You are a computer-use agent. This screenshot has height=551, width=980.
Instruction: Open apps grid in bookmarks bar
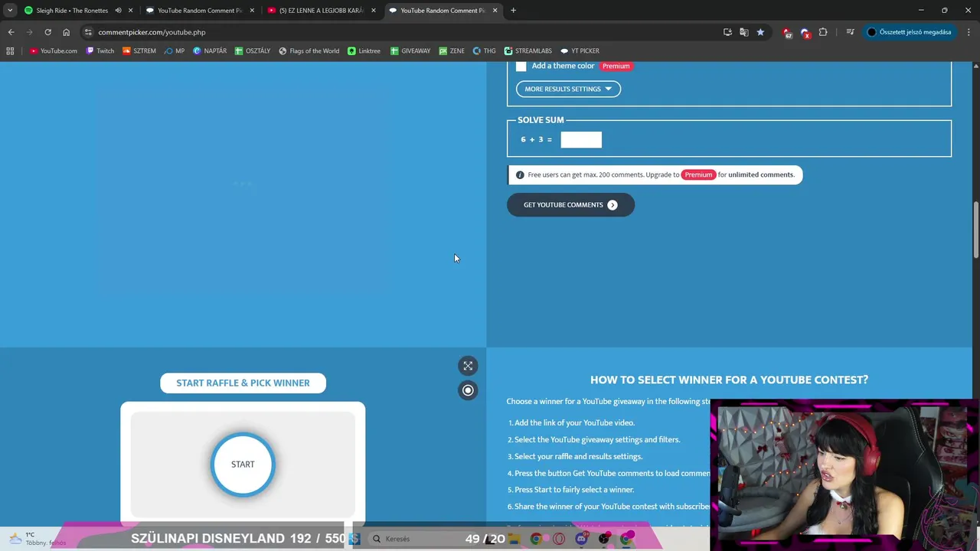[x=10, y=51]
